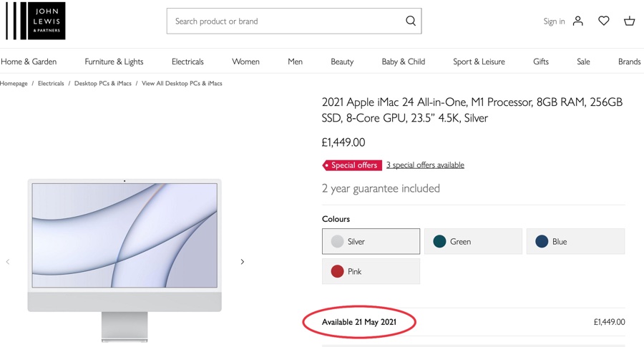The image size is (644, 347).
Task: Open the Sale menu item
Action: coord(583,62)
